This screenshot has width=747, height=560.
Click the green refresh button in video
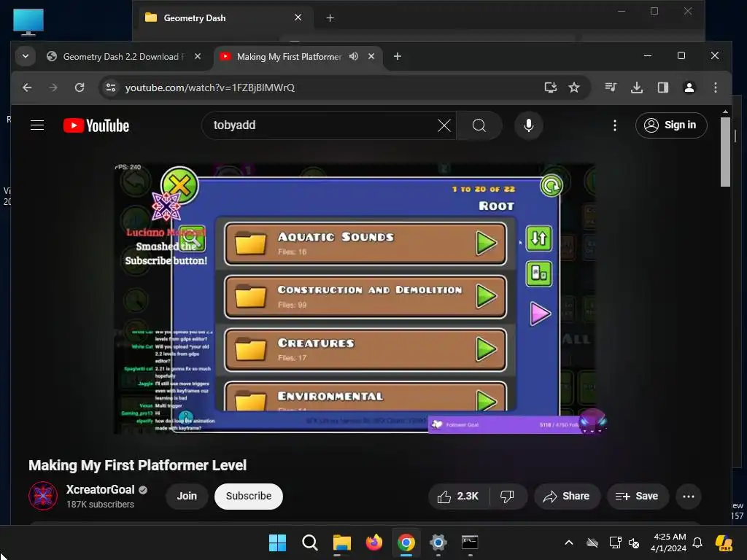pyautogui.click(x=551, y=186)
